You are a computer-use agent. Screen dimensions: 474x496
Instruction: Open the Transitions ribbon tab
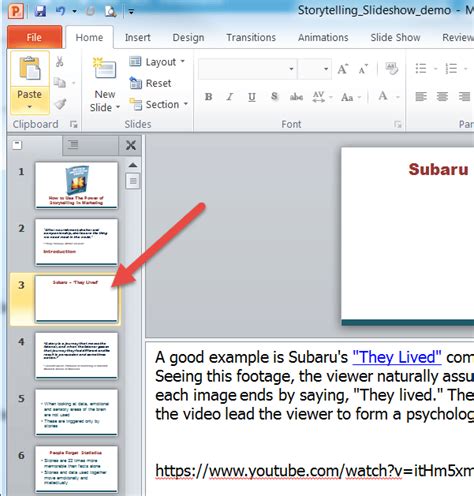coord(251,37)
